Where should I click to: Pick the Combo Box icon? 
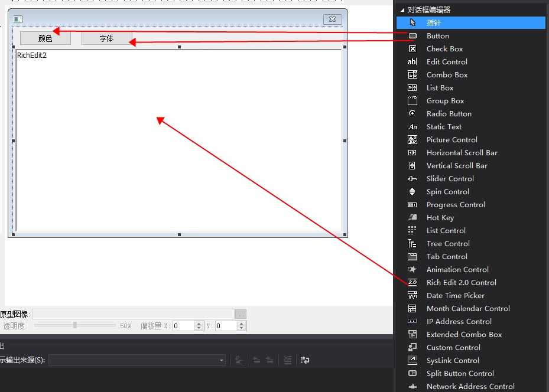[x=412, y=74]
